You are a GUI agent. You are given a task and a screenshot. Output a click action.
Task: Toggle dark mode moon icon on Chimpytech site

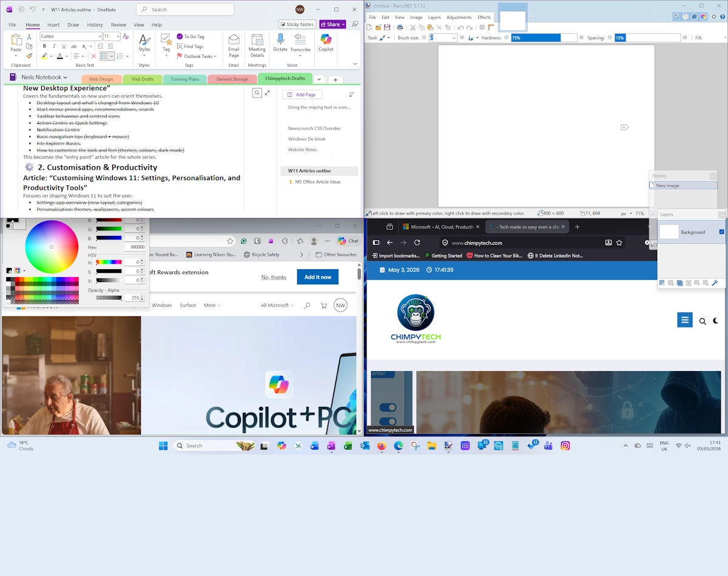[x=716, y=321]
